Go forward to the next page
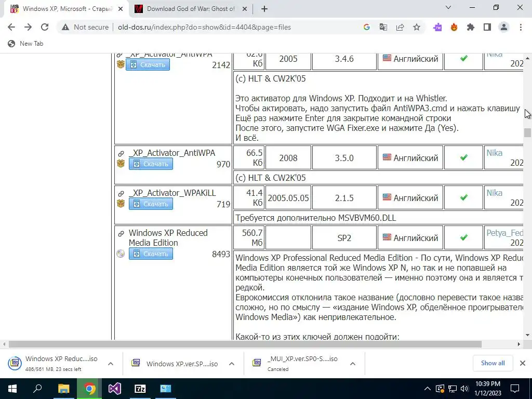The image size is (532, 399). tap(28, 27)
